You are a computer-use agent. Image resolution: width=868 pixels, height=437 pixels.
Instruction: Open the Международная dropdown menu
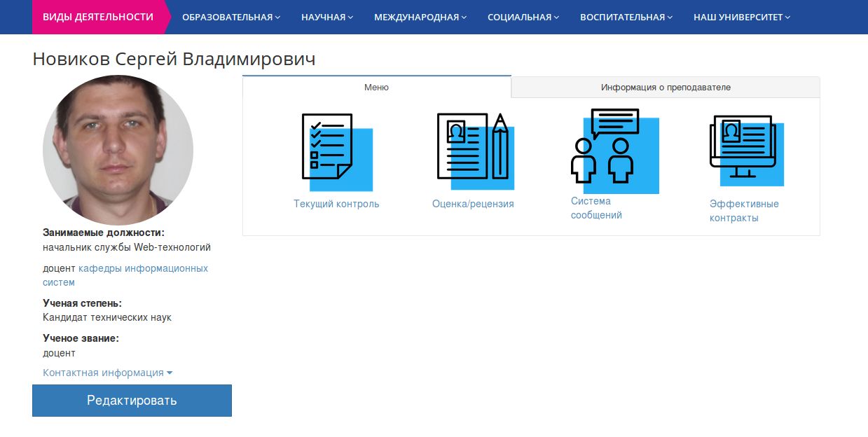(x=420, y=18)
